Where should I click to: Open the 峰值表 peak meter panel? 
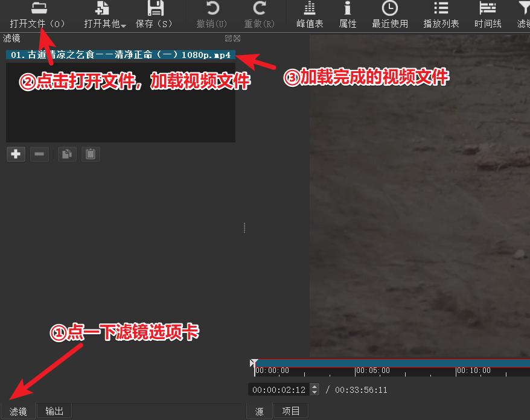click(x=309, y=14)
